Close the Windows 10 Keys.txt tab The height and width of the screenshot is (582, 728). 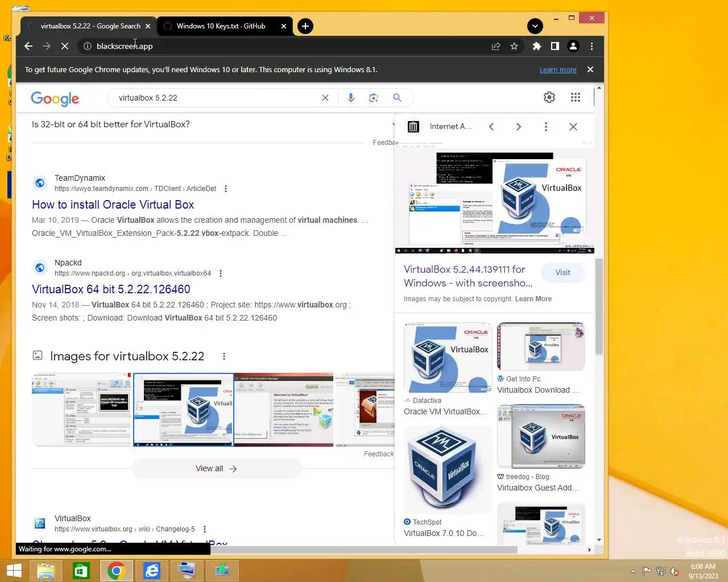pyautogui.click(x=284, y=26)
